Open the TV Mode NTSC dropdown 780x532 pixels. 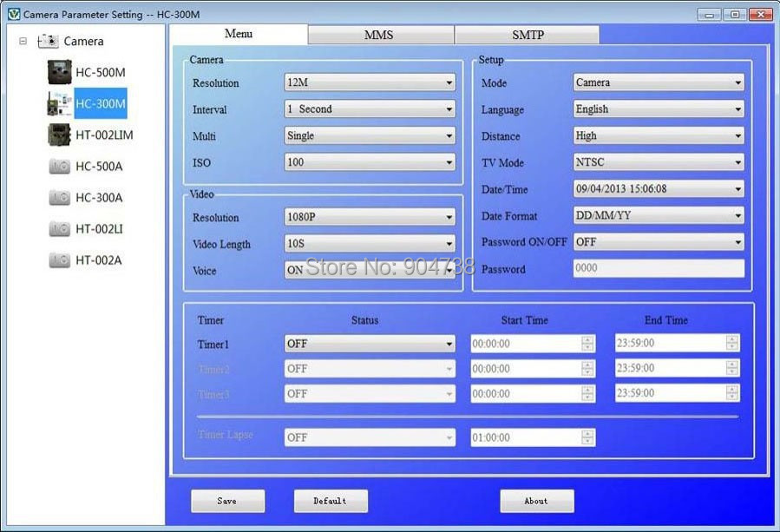[659, 162]
